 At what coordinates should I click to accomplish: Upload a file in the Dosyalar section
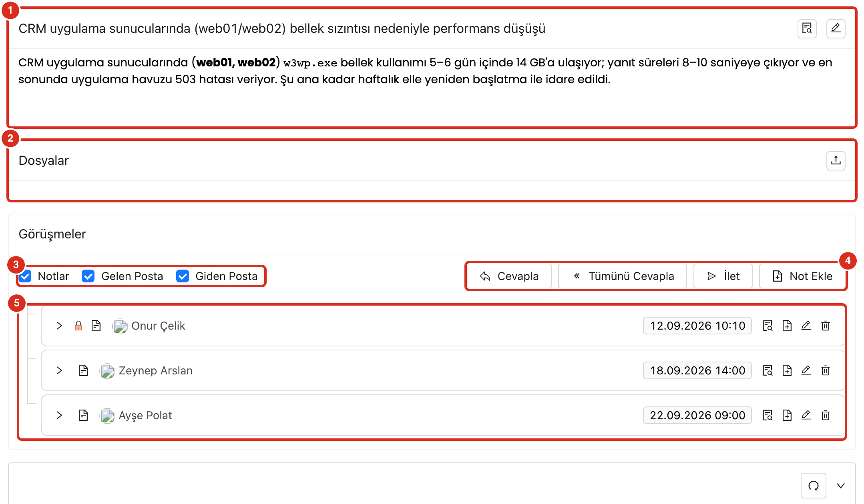836,161
